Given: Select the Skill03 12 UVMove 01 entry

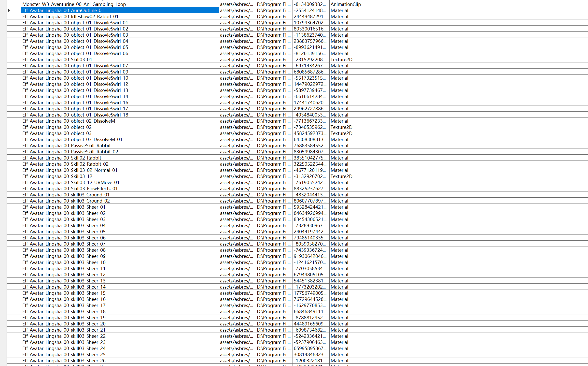Looking at the screenshot, I should click(x=71, y=182).
